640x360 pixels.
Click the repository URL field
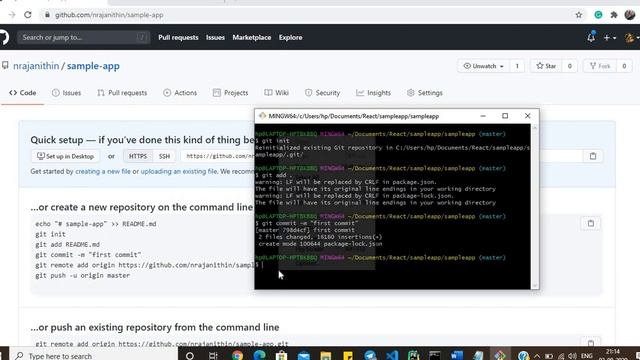pyautogui.click(x=218, y=156)
